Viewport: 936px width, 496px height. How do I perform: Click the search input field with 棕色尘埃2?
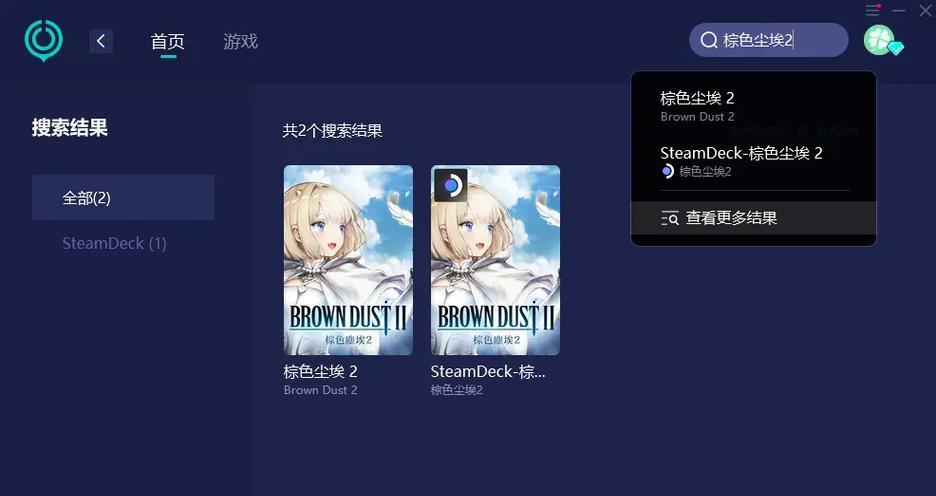pyautogui.click(x=769, y=40)
